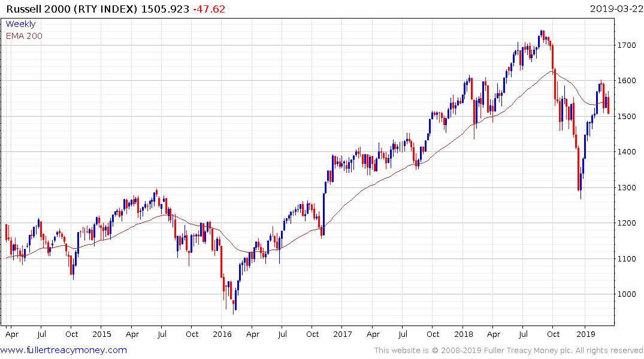Image resolution: width=644 pixels, height=359 pixels.
Task: Select the 1600 price axis label
Action: pos(627,81)
